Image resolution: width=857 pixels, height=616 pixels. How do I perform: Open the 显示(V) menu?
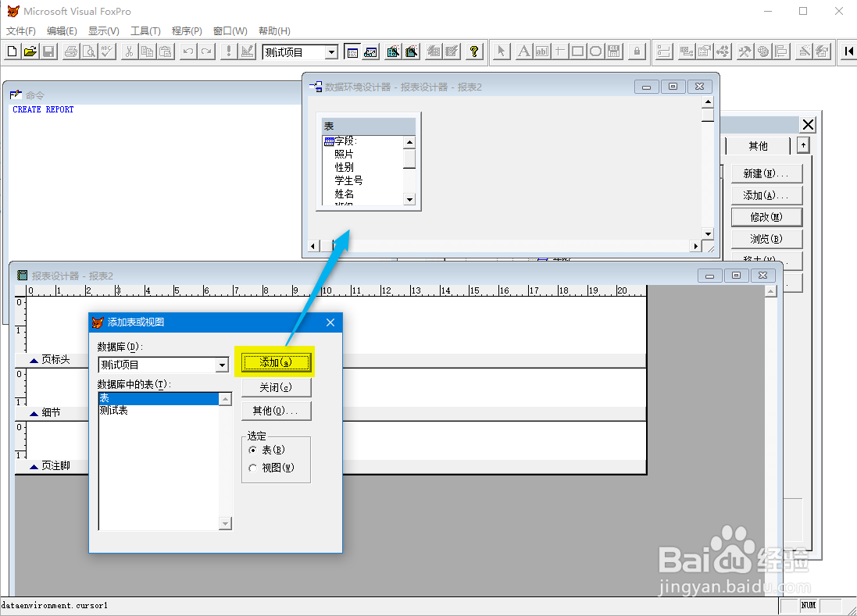(104, 31)
